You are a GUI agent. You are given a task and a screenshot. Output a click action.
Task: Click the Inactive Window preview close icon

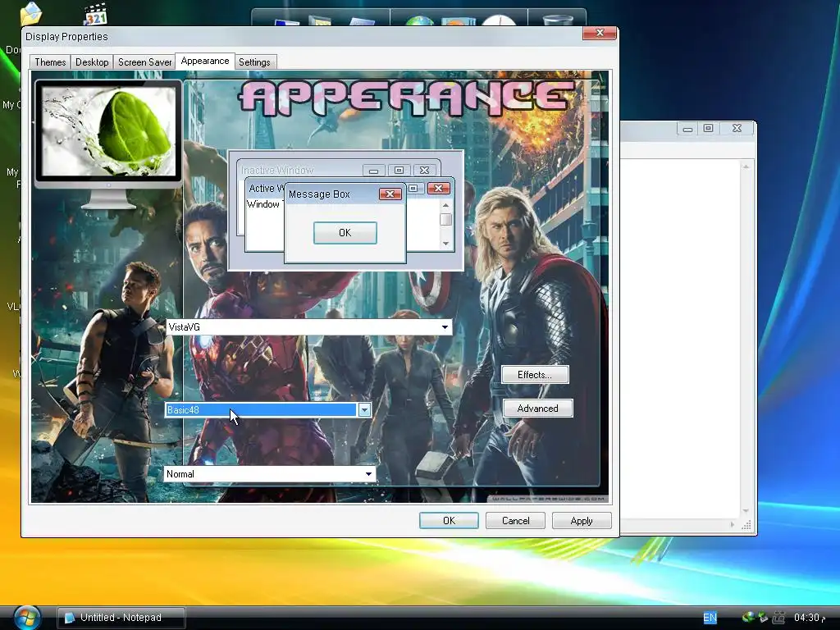[x=424, y=171]
